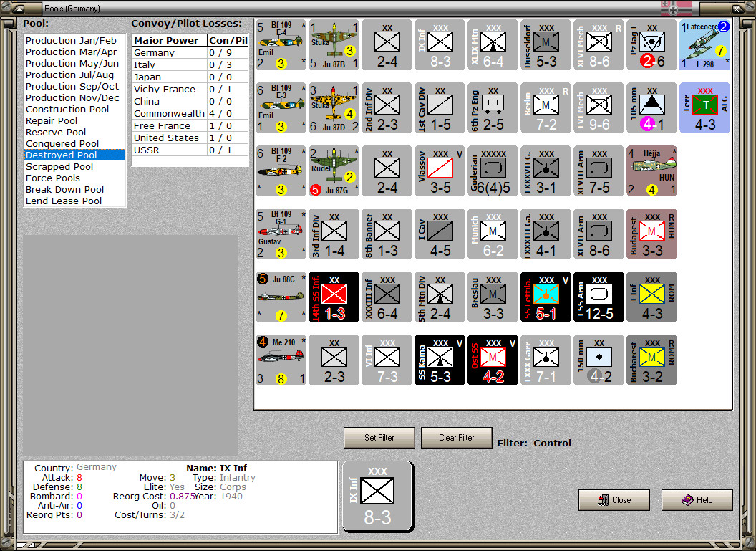Select the Terr ALG 4-3 counter

(x=704, y=108)
